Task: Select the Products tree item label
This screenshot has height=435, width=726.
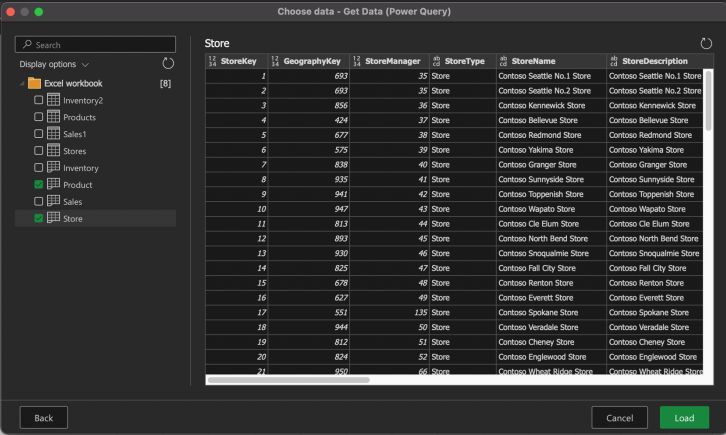Action: [79, 118]
